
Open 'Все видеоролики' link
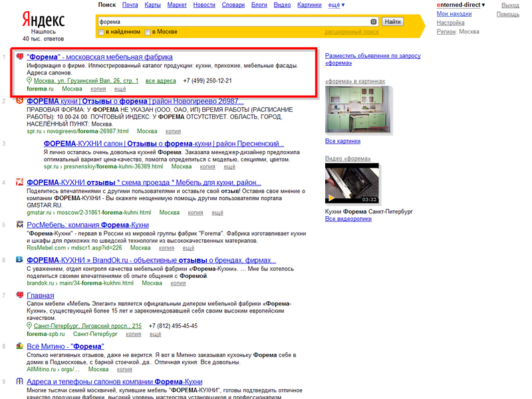point(348,219)
